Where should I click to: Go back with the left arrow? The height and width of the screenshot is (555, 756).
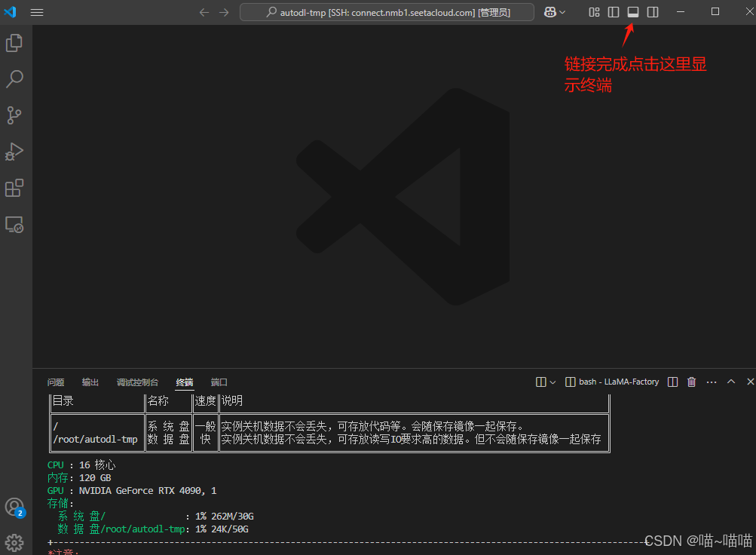tap(204, 12)
